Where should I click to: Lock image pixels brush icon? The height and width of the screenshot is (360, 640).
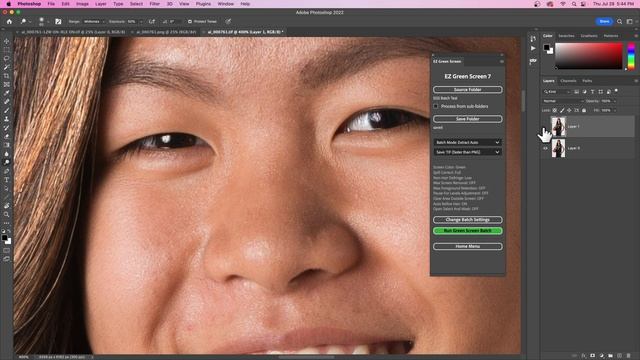(x=562, y=110)
